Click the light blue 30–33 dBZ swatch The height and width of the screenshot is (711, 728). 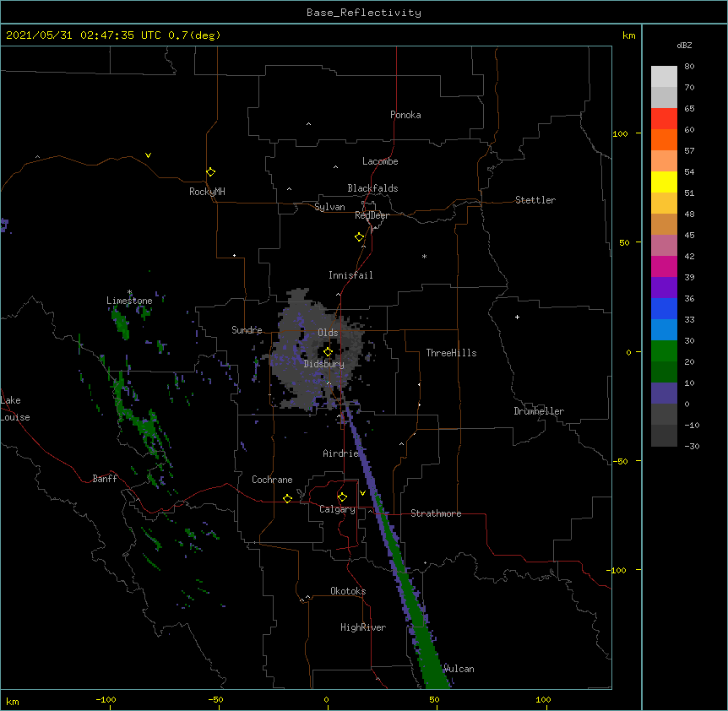pos(664,329)
